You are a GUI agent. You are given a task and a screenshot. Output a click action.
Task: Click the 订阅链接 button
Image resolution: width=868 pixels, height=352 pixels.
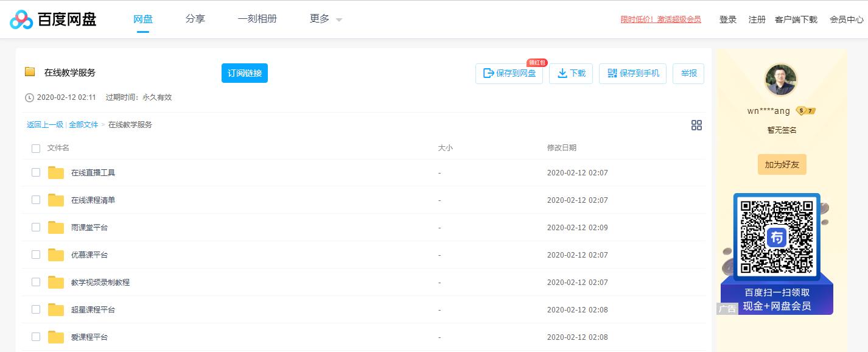[x=245, y=73]
